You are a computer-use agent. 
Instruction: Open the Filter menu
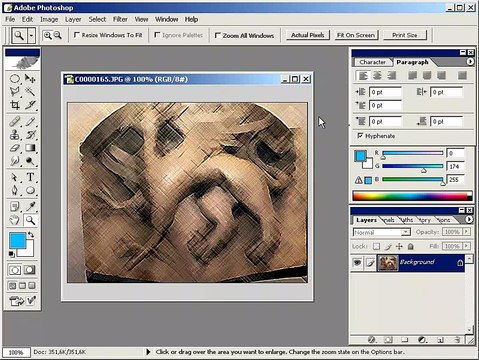coord(120,19)
